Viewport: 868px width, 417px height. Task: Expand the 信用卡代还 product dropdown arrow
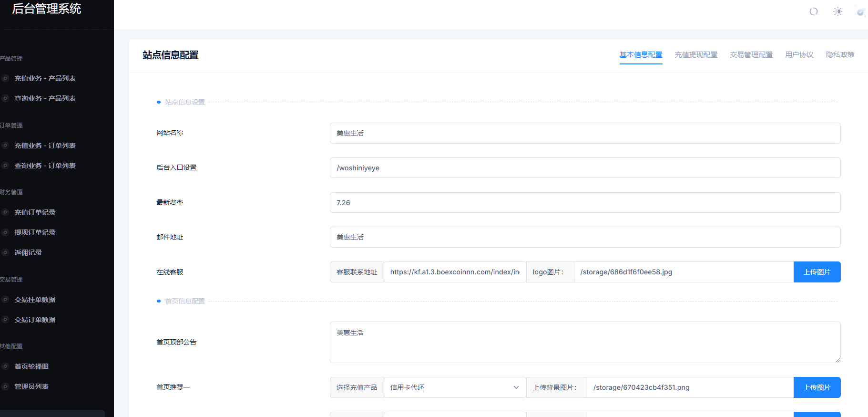tap(516, 387)
